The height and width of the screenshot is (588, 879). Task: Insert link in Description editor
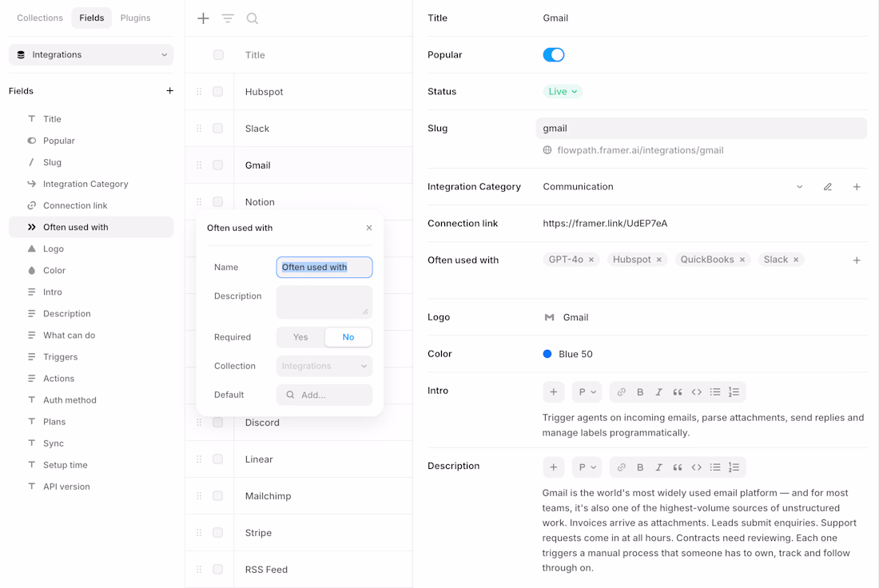621,467
